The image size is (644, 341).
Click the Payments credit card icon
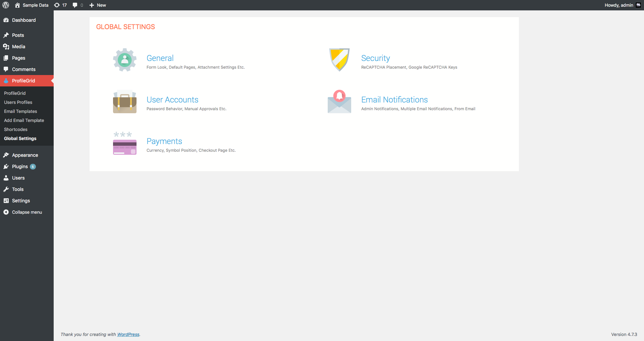click(x=125, y=143)
